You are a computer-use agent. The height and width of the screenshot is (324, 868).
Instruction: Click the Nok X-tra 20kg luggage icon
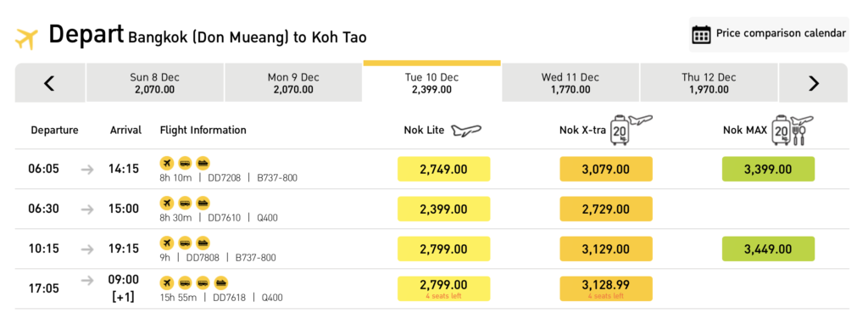pyautogui.click(x=631, y=130)
